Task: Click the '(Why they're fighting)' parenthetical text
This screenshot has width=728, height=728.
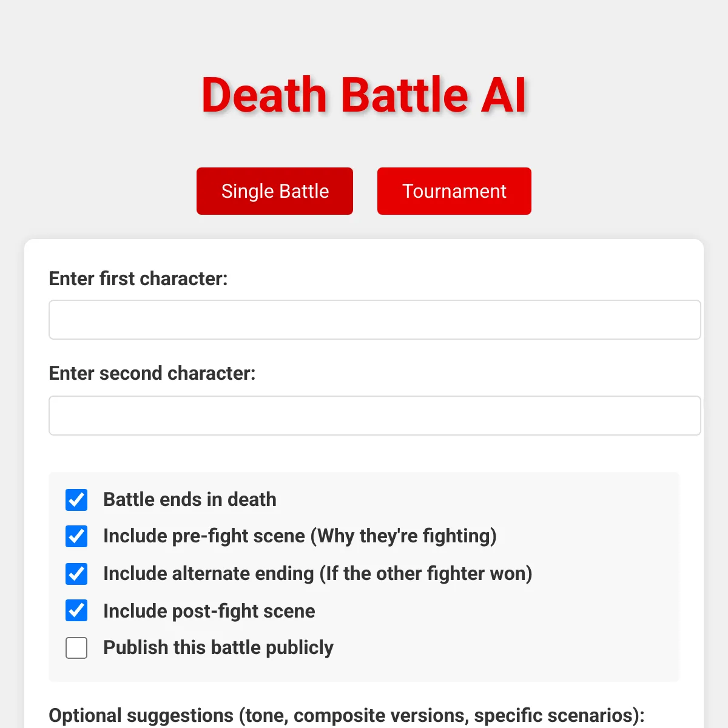Action: pyautogui.click(x=403, y=536)
